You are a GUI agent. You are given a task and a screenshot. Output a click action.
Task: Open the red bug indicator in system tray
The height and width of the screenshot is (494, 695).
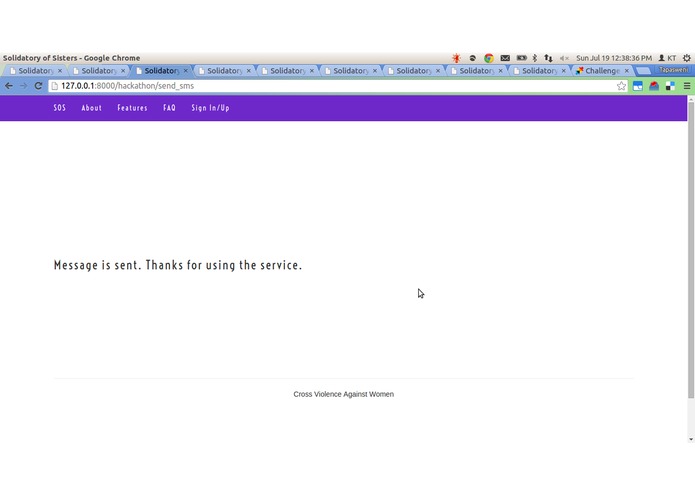click(x=456, y=58)
